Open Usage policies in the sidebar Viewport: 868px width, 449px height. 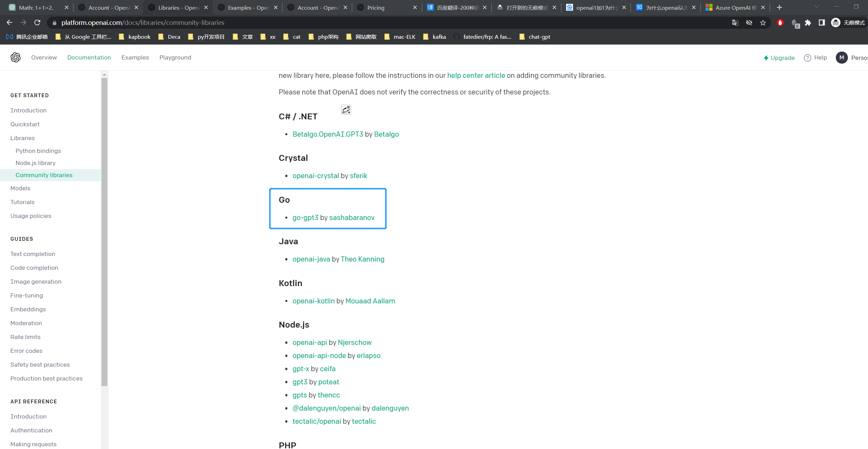pos(31,216)
